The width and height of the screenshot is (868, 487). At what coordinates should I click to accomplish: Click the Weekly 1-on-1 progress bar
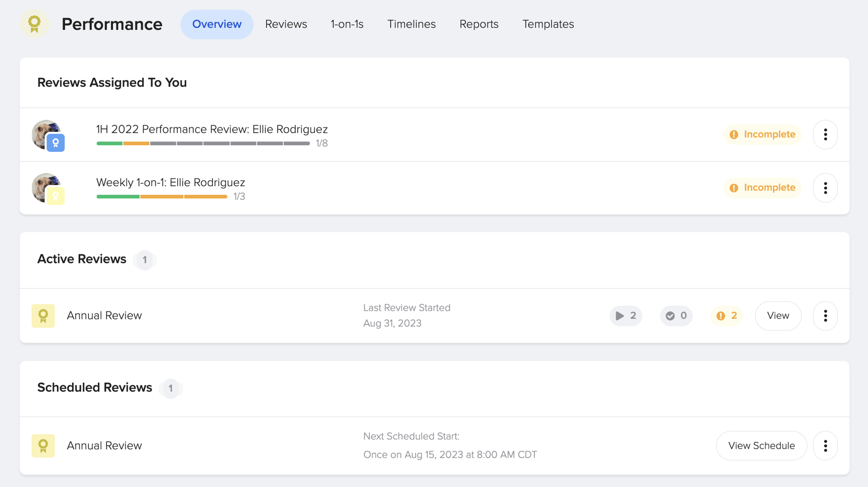click(x=161, y=196)
